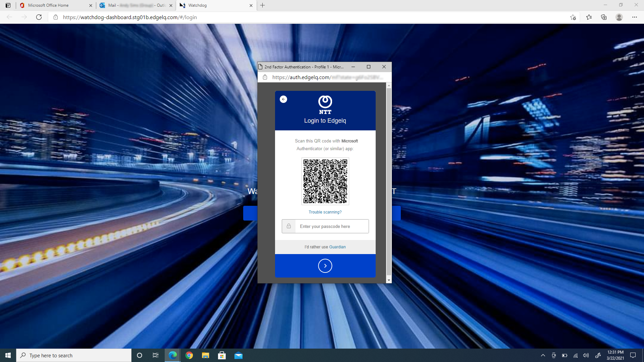The image size is (644, 362).
Task: Click the popup vertical scrollbar thumb
Action: pyautogui.click(x=389, y=181)
